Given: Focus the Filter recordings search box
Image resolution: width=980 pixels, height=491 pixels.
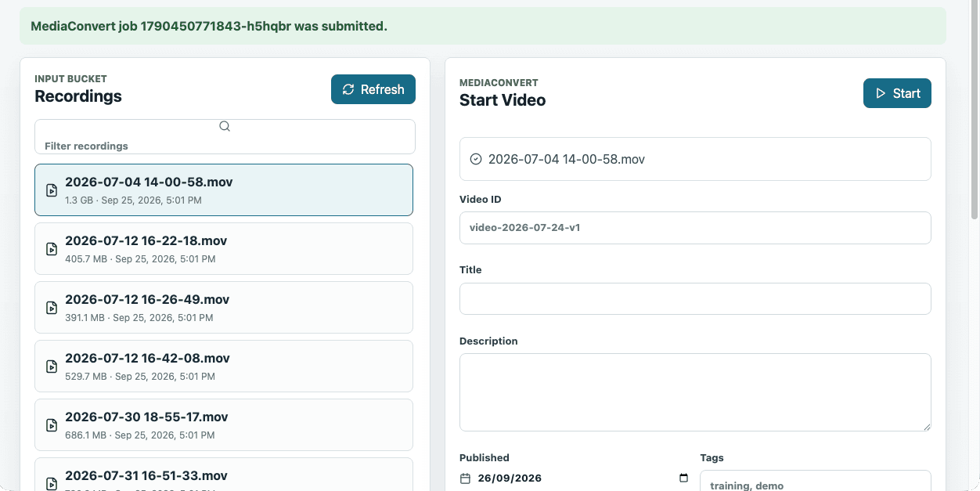Looking at the screenshot, I should click(x=225, y=137).
